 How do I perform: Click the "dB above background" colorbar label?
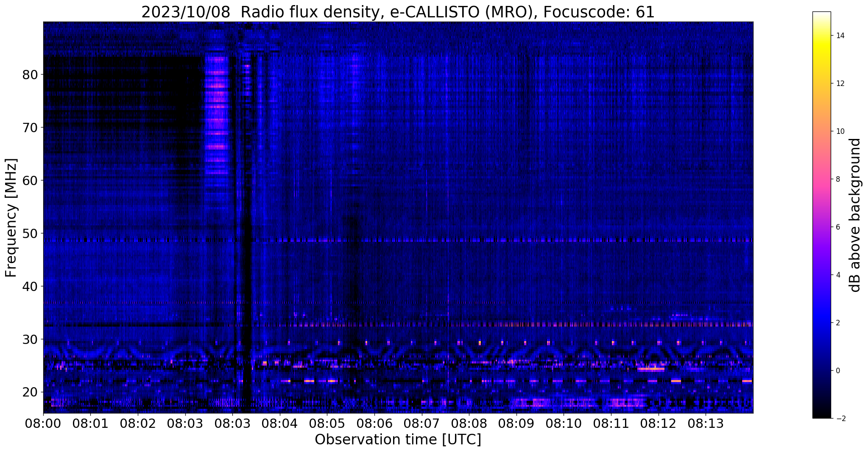point(855,215)
